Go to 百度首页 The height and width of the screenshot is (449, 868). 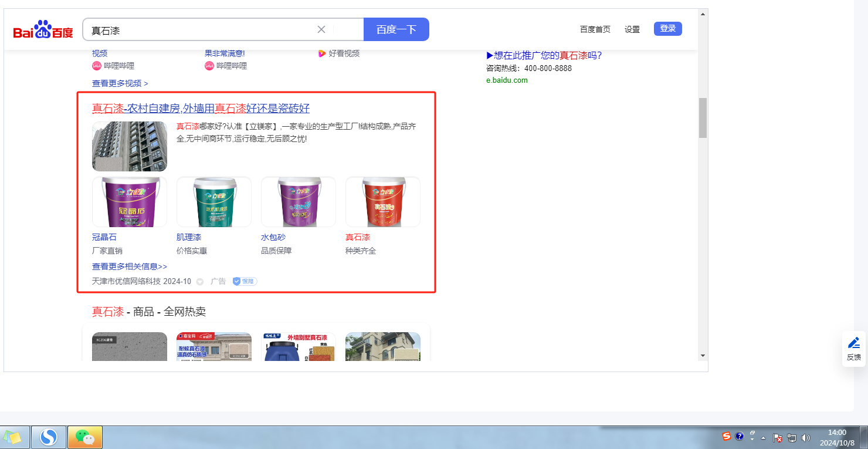click(x=595, y=29)
